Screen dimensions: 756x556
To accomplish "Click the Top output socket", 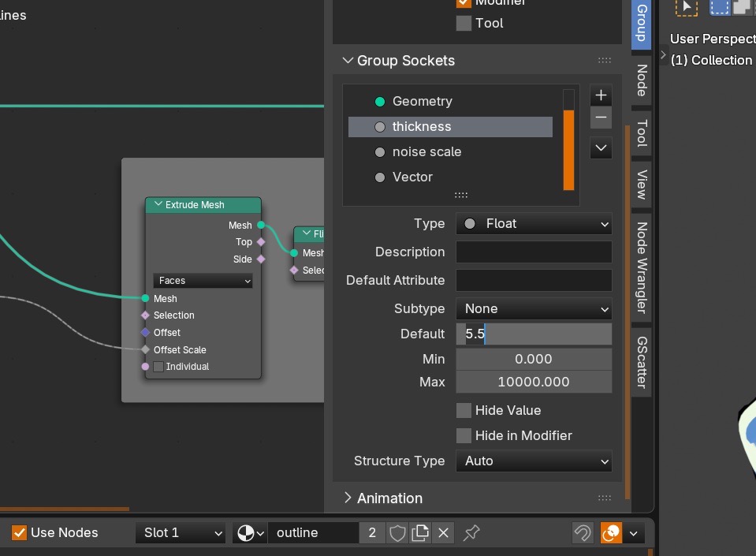I will 261,241.
